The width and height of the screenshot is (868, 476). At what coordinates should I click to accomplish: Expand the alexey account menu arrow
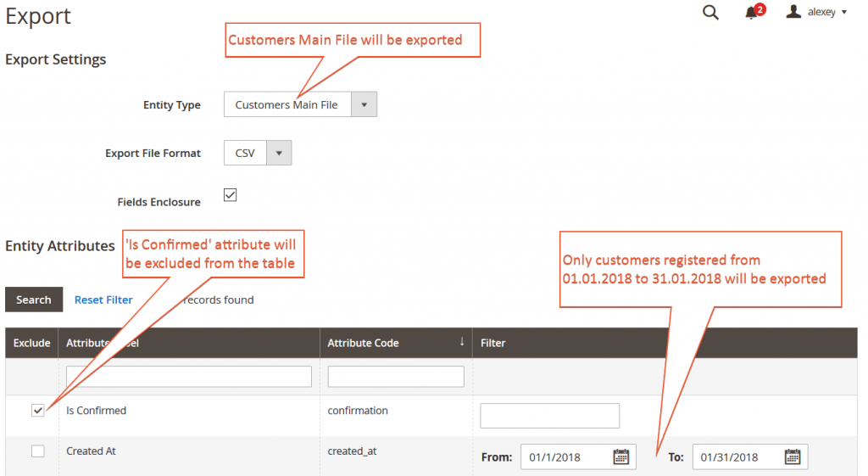pyautogui.click(x=844, y=13)
